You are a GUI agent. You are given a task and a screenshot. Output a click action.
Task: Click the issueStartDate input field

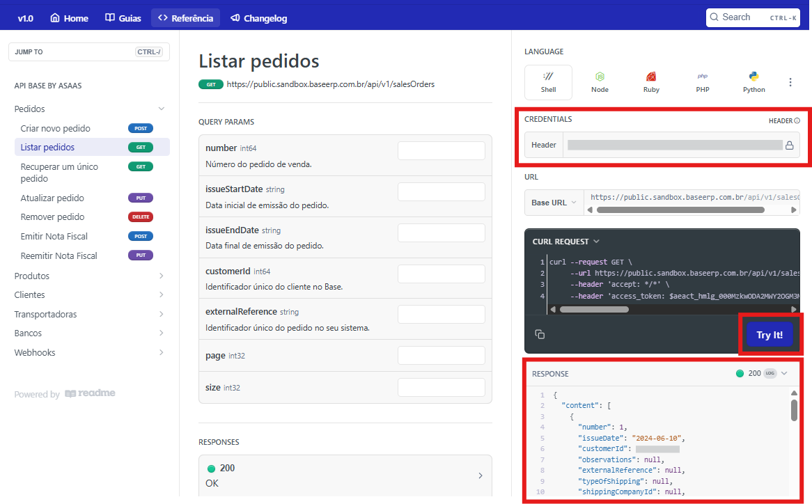(x=442, y=191)
